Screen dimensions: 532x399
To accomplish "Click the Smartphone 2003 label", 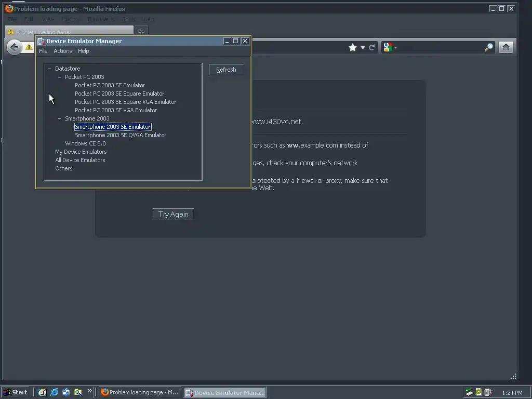I will point(87,118).
